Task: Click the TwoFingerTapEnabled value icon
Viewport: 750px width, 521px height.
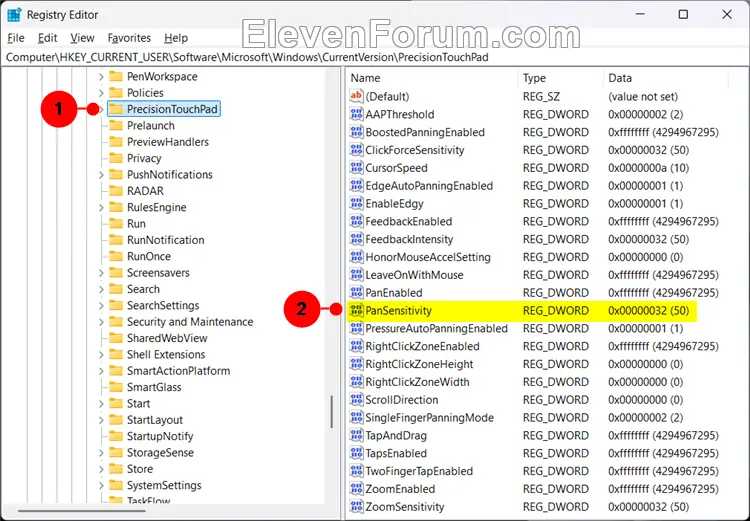Action: coord(356,471)
